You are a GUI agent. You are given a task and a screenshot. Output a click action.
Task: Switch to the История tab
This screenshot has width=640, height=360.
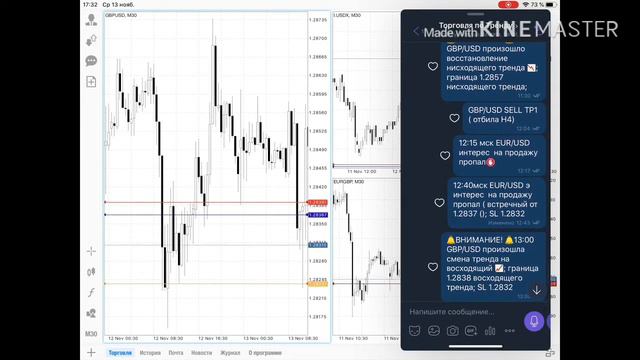[150, 353]
